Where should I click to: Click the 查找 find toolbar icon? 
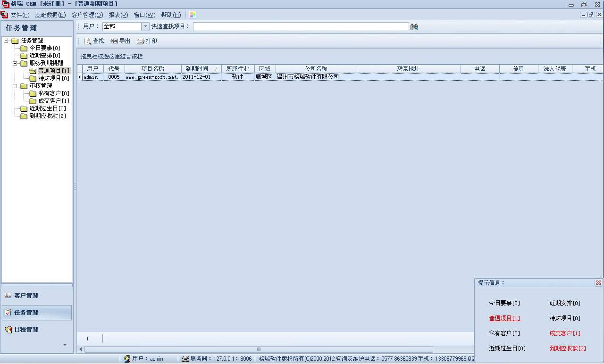tap(88, 41)
